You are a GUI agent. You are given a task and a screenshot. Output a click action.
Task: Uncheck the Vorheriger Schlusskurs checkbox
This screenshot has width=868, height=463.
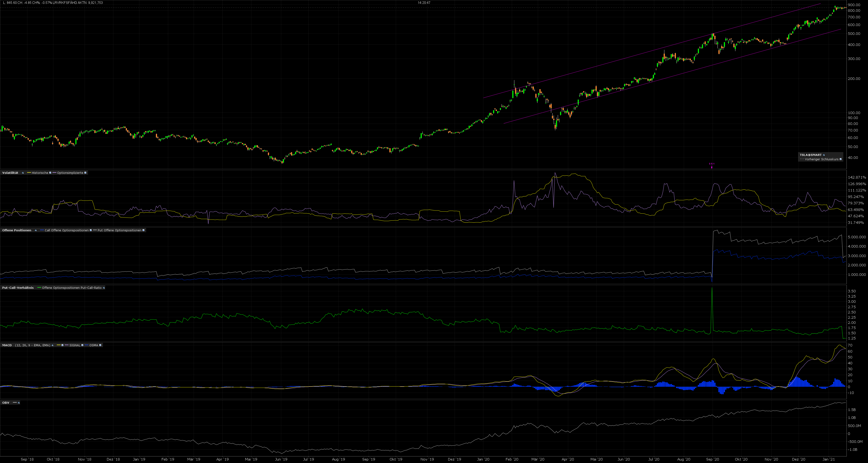click(840, 159)
